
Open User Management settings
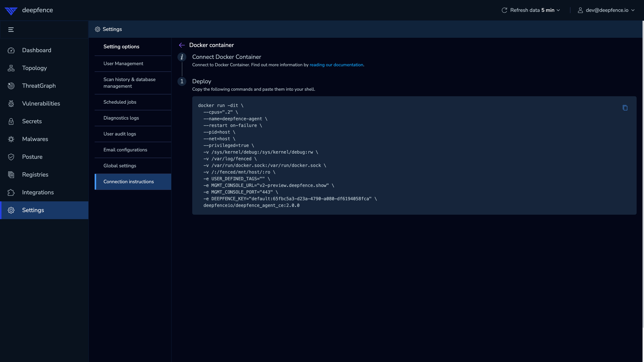(133, 64)
